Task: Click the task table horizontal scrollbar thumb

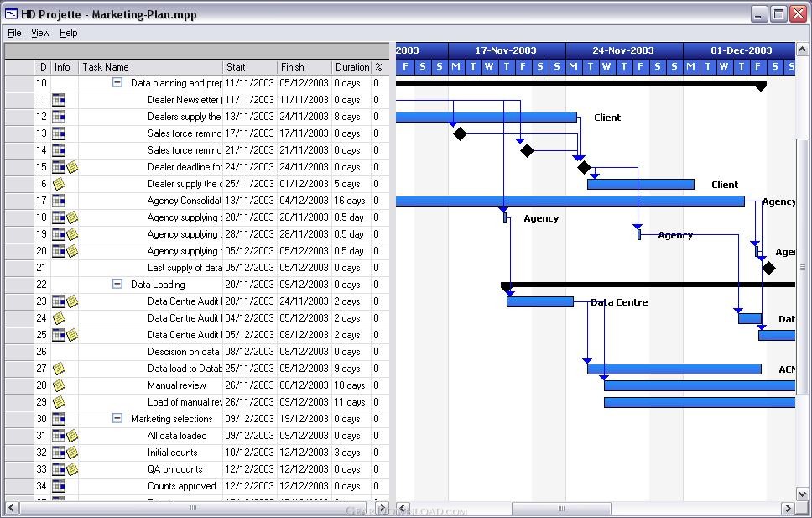Action: coord(193,508)
